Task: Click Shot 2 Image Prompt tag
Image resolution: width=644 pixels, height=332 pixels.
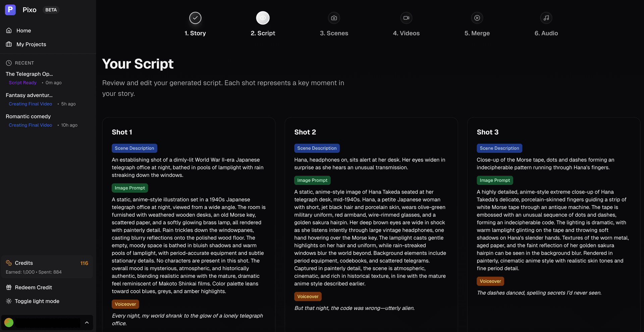Action: tap(312, 180)
